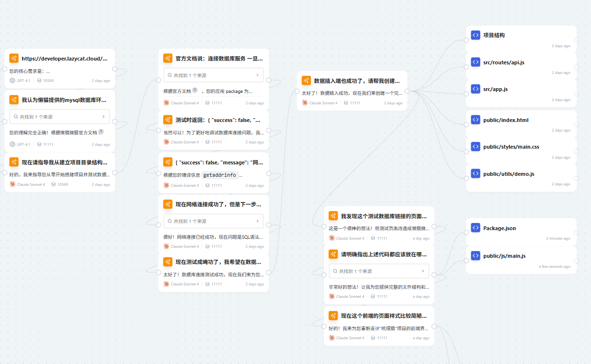This screenshot has height=364, width=591.
Task: Click right connection handle of '数据插入端也成功了' card
Action: pos(407,91)
